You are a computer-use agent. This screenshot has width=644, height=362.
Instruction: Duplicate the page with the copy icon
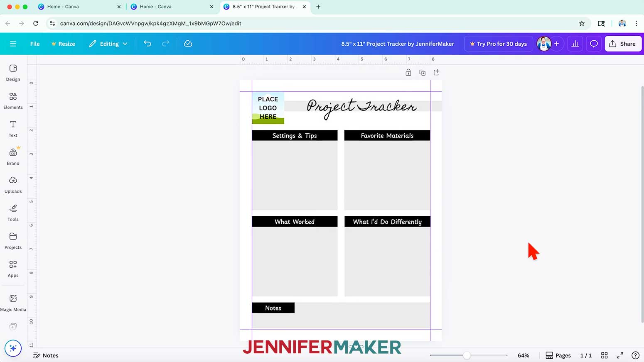pos(423,73)
